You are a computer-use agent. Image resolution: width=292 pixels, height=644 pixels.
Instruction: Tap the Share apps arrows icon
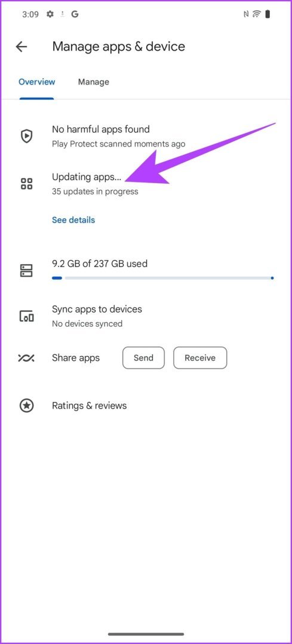26,358
